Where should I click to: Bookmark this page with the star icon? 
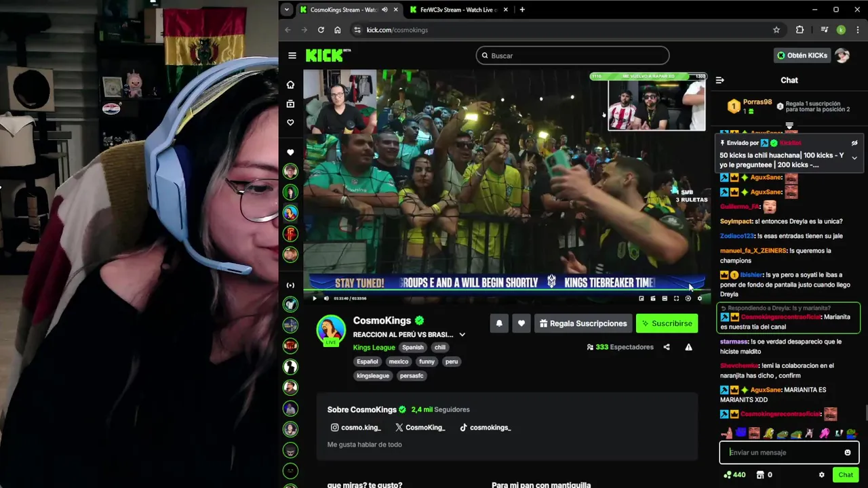pos(776,30)
